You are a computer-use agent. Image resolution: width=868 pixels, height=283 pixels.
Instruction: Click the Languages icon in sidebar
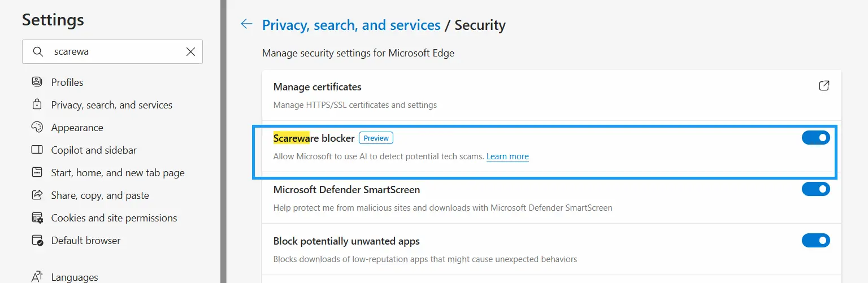[37, 276]
